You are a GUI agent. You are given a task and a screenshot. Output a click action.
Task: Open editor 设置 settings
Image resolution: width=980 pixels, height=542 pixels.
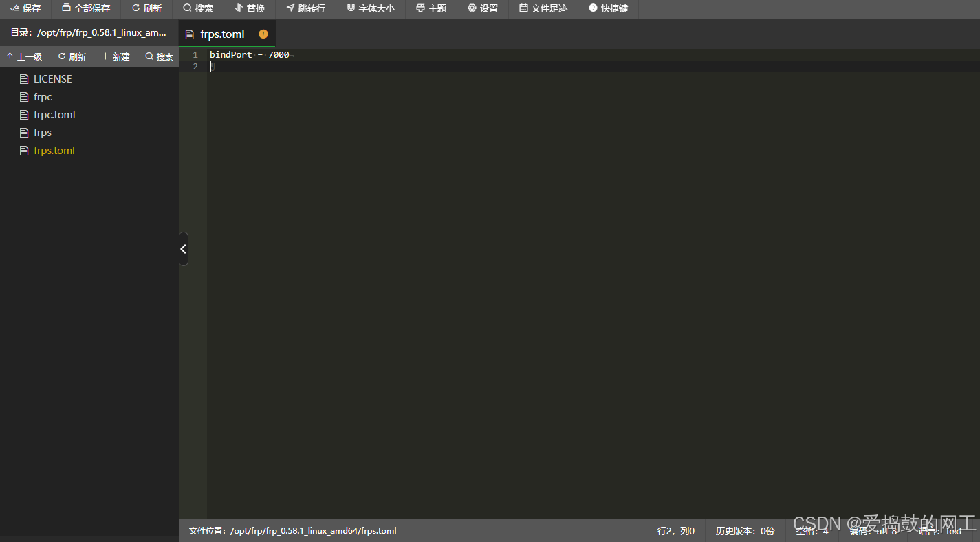tap(483, 8)
